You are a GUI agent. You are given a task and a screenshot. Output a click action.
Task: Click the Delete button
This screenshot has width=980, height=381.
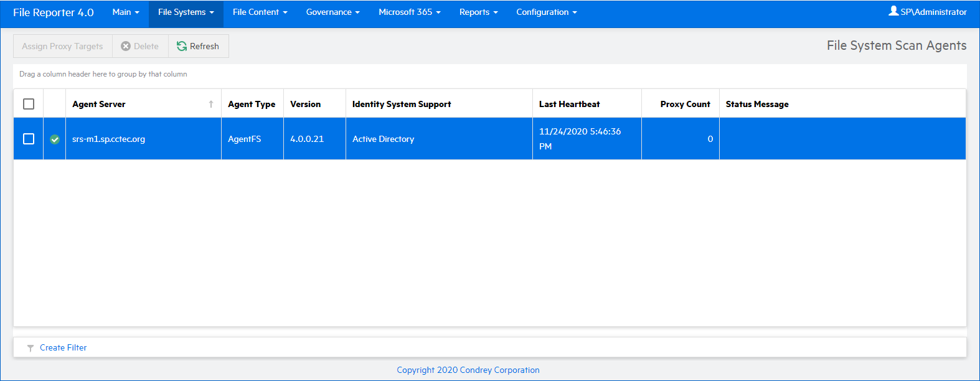click(x=140, y=46)
